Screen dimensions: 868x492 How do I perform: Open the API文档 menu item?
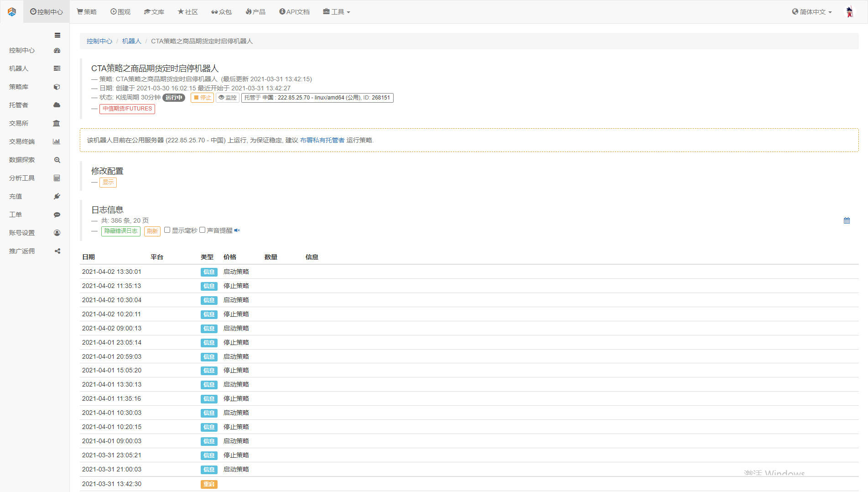pyautogui.click(x=294, y=12)
